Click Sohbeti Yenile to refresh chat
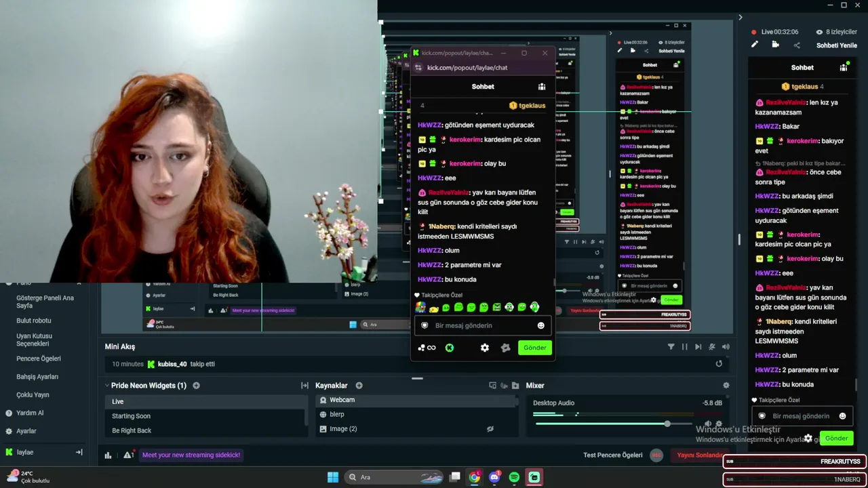Image resolution: width=868 pixels, height=488 pixels. [836, 45]
